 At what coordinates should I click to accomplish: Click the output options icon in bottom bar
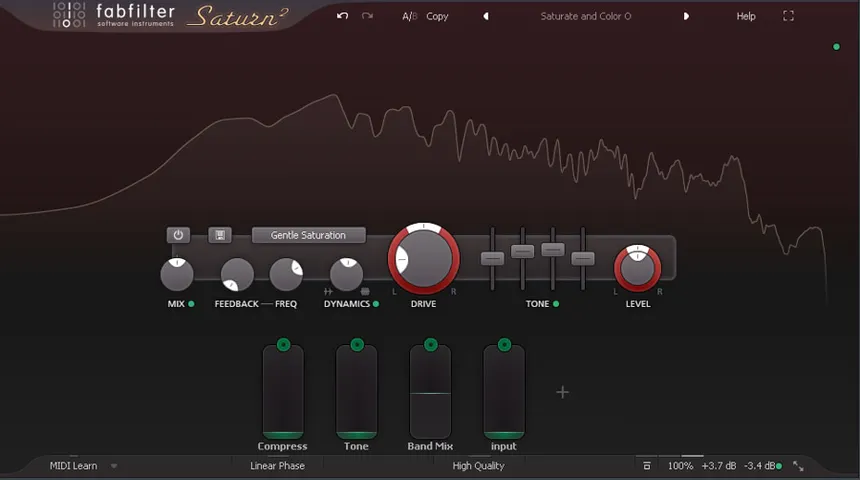coord(647,466)
